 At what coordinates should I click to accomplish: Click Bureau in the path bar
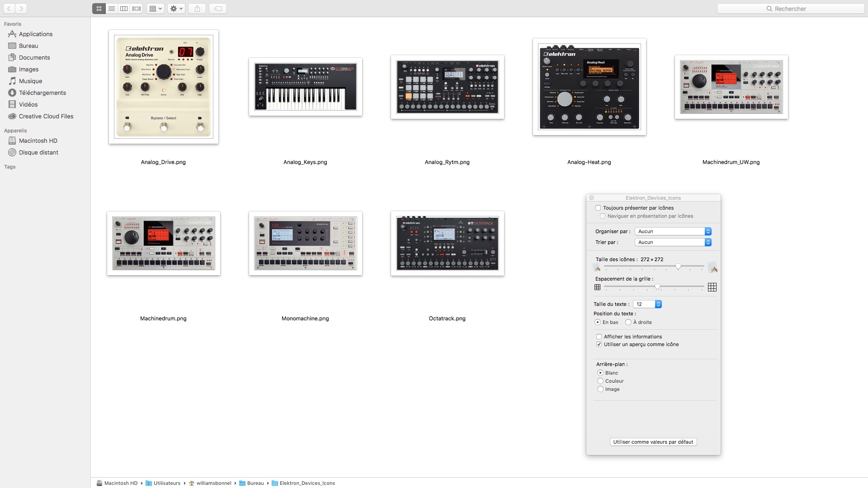255,483
